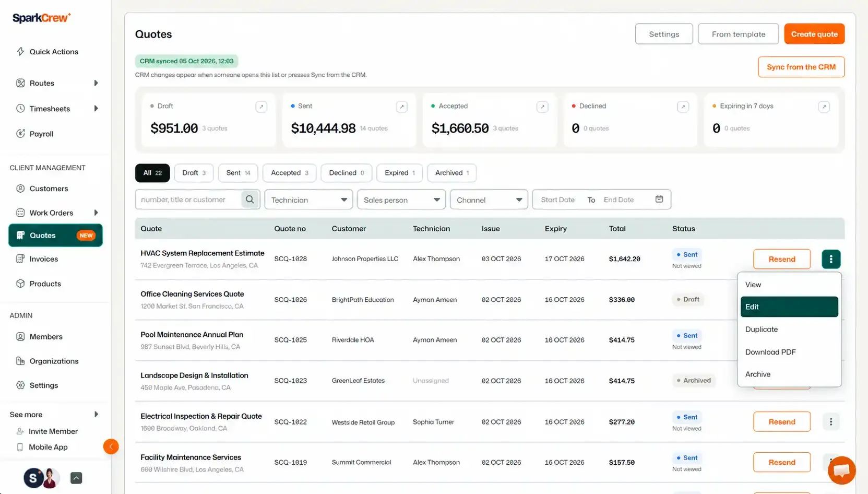
Task: Open the date range calendar icon
Action: click(x=659, y=199)
